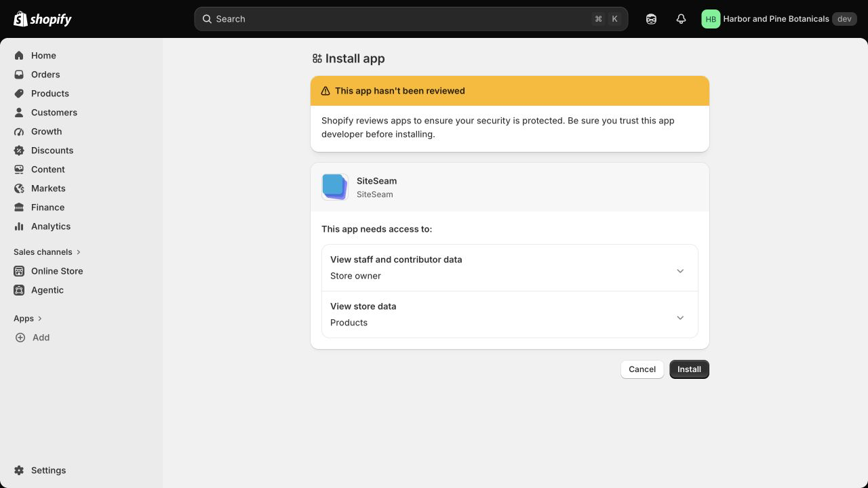Click the Customers person icon
Viewport: 868px width, 488px height.
click(19, 113)
